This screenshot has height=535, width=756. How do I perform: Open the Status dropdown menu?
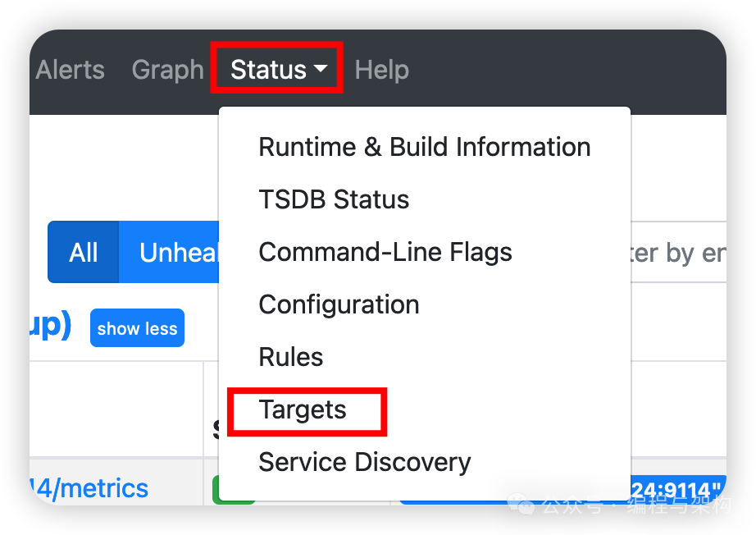(278, 69)
